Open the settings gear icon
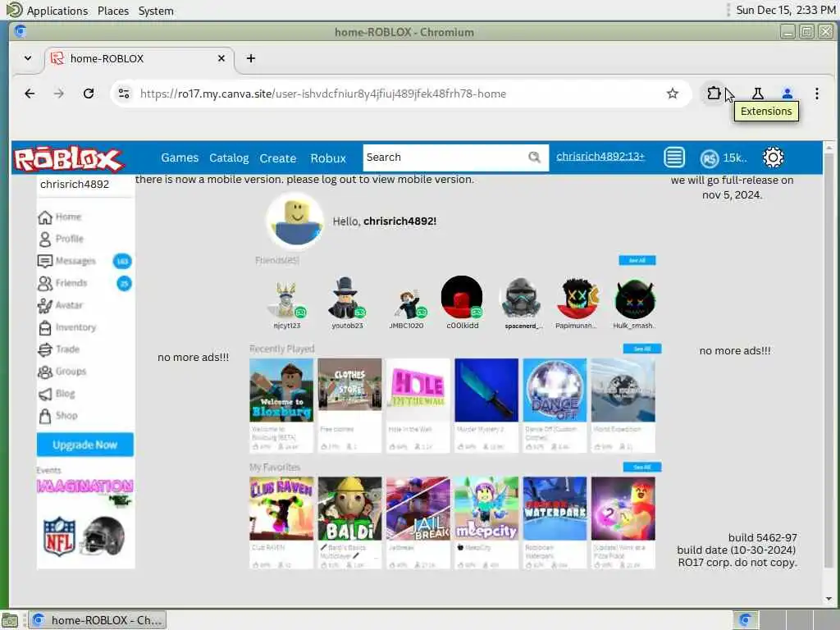The width and height of the screenshot is (840, 630). [x=773, y=157]
